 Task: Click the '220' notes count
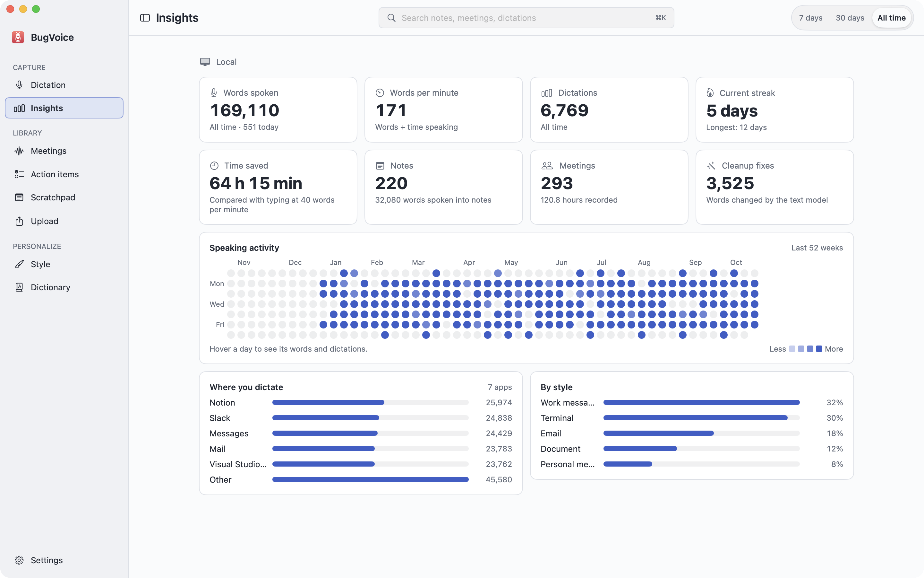tap(391, 183)
